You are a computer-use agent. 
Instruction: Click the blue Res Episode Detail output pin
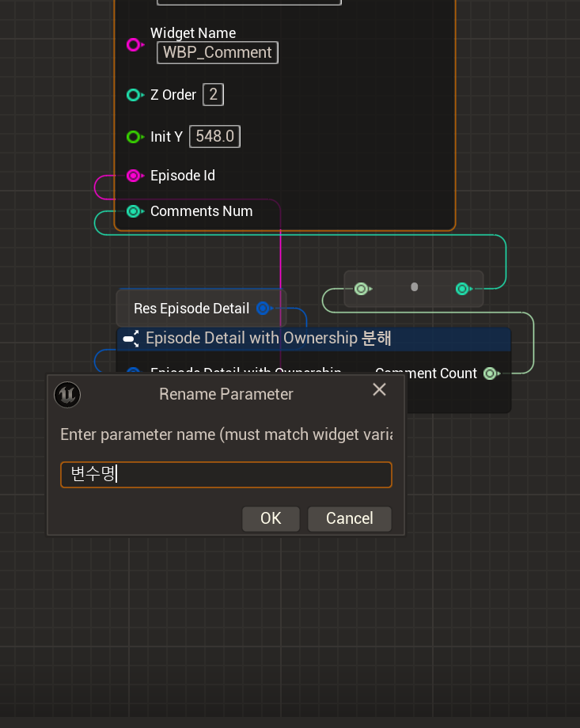click(x=263, y=309)
